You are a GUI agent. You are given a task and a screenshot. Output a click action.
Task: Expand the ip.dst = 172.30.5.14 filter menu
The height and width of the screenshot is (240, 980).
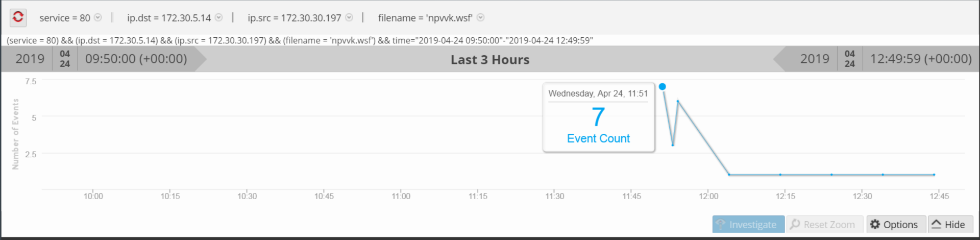click(x=218, y=17)
